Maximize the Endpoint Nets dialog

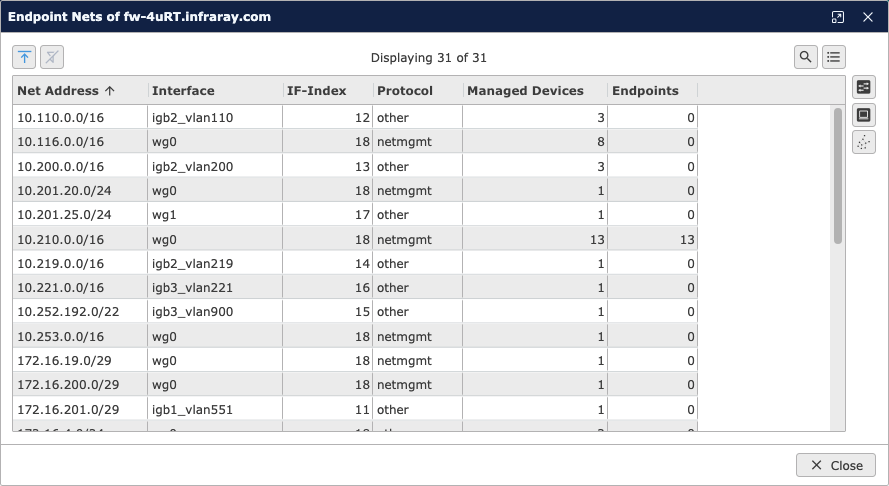click(838, 17)
